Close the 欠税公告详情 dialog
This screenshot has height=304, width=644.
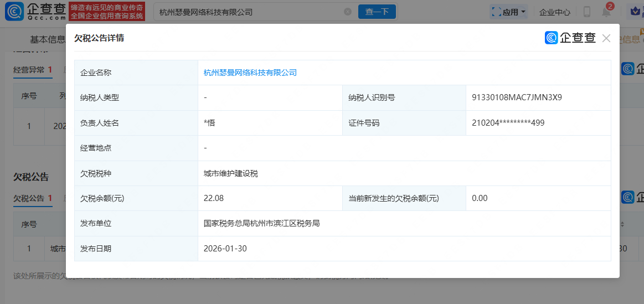tap(606, 38)
